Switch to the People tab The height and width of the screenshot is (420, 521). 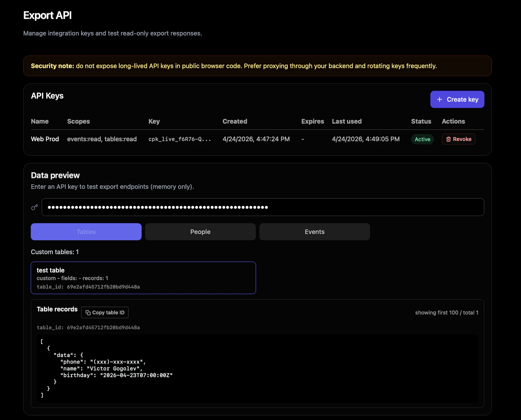200,232
